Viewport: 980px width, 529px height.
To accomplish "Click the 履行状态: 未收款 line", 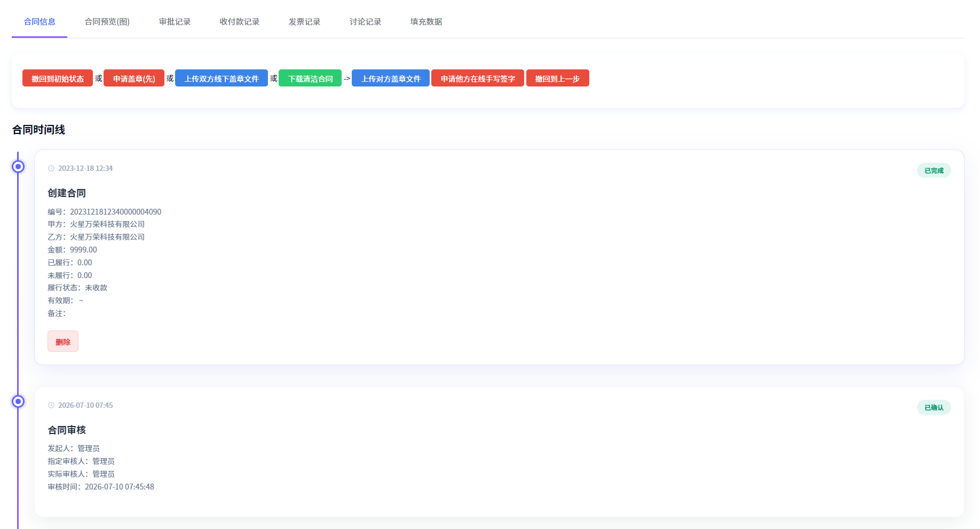I will pos(77,288).
